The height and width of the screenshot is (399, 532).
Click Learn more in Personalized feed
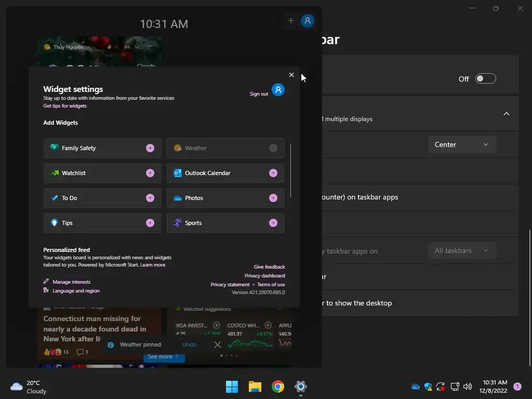tap(153, 264)
